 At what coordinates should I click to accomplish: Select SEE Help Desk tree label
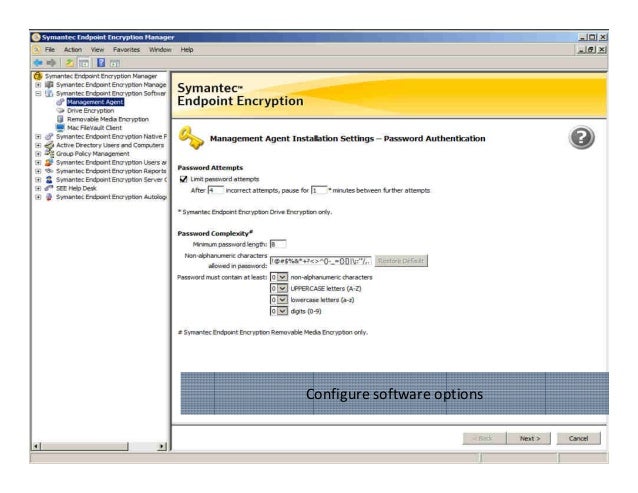click(x=76, y=188)
